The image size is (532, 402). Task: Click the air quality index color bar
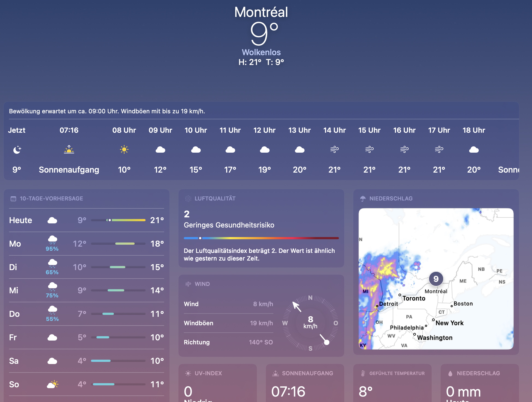coord(261,238)
